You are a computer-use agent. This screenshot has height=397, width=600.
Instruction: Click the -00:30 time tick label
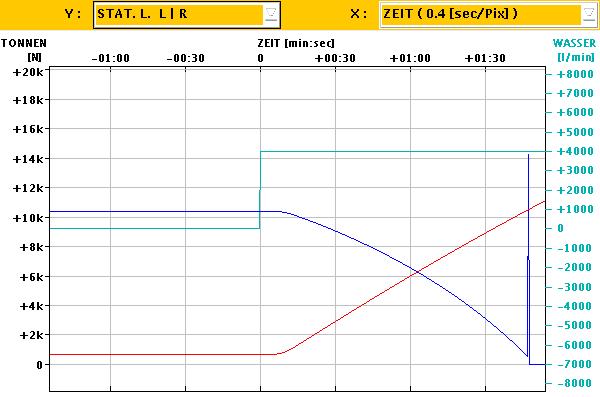pyautogui.click(x=186, y=58)
